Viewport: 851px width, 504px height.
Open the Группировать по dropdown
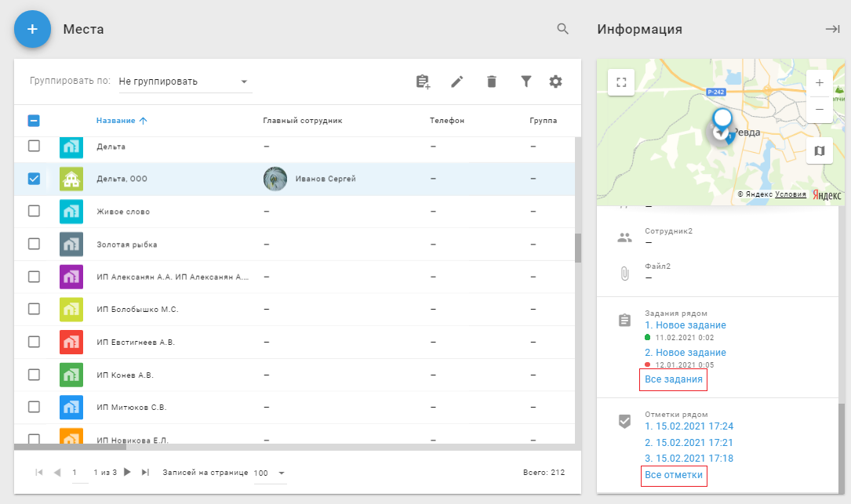(185, 82)
